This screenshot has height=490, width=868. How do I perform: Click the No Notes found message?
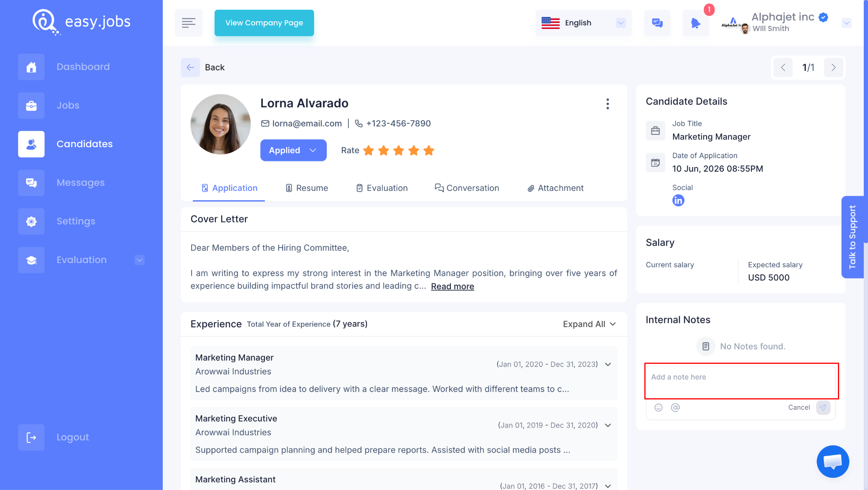tap(752, 347)
